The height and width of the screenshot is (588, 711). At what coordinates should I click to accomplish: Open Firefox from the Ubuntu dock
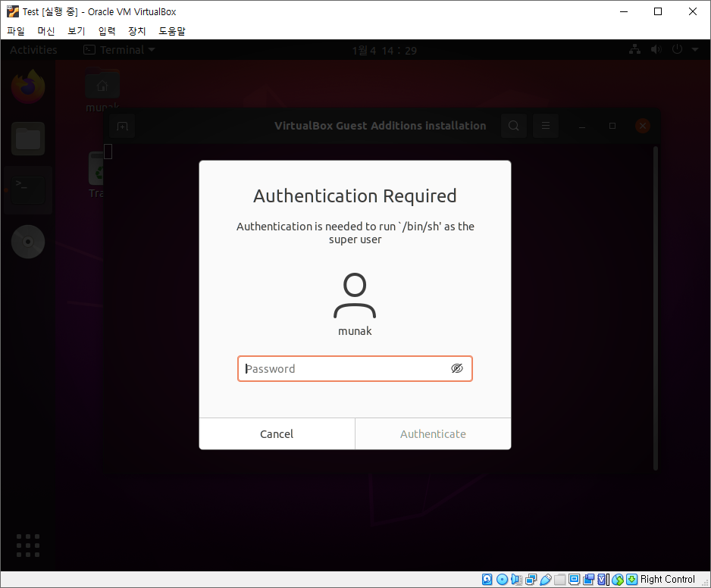click(28, 86)
